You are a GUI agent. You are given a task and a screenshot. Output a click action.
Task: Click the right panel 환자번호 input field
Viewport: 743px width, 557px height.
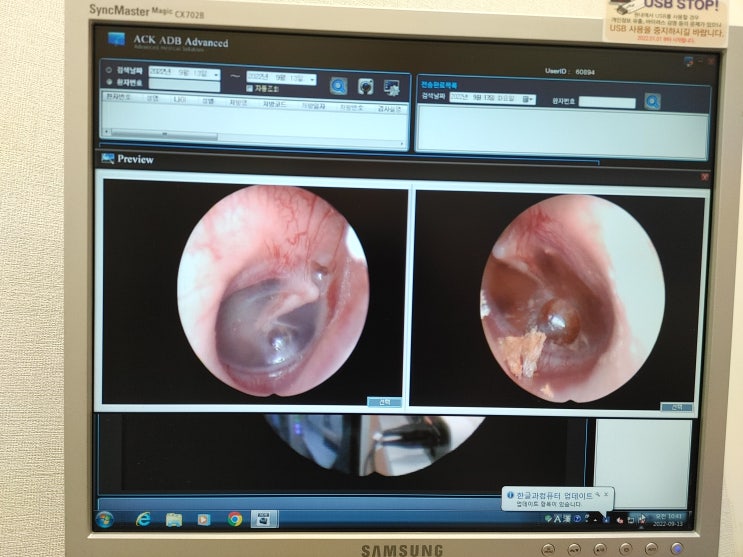click(607, 102)
